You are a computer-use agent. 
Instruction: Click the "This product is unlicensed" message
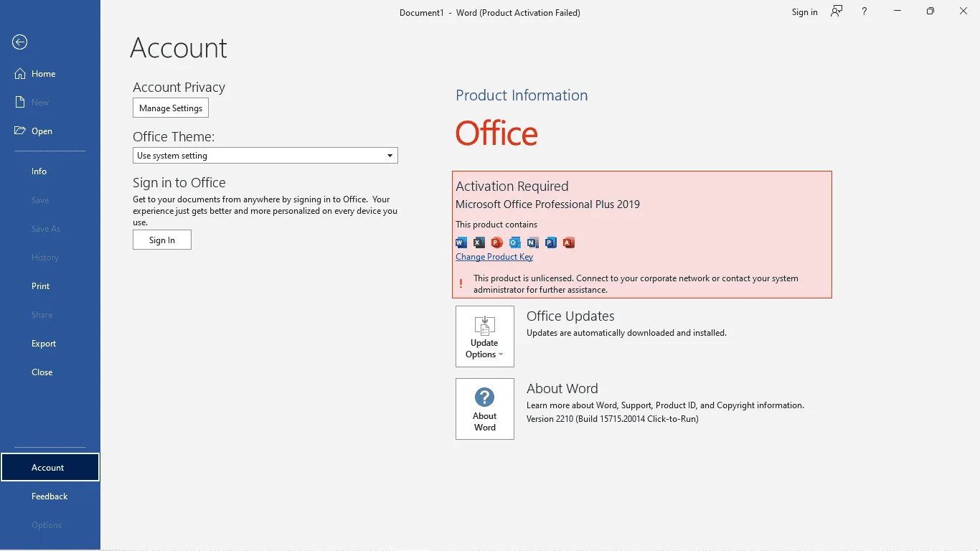(x=636, y=284)
